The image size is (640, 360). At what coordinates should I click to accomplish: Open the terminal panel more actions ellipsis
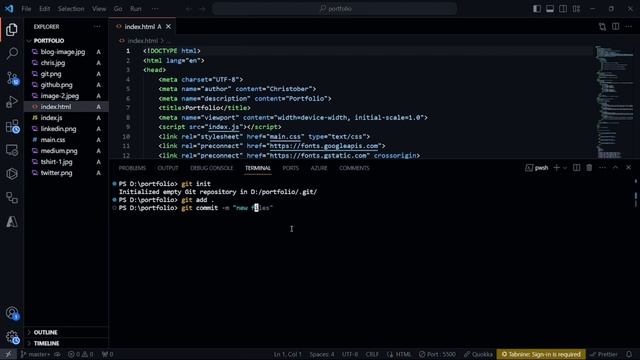coord(602,168)
